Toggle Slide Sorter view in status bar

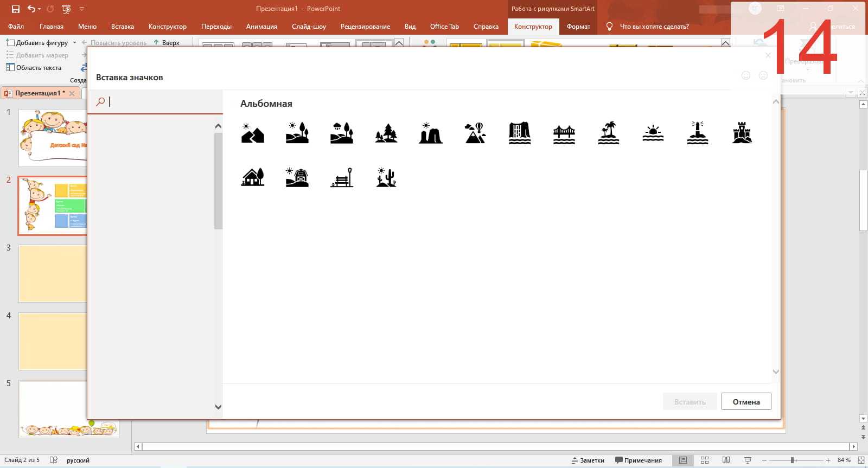click(x=705, y=460)
